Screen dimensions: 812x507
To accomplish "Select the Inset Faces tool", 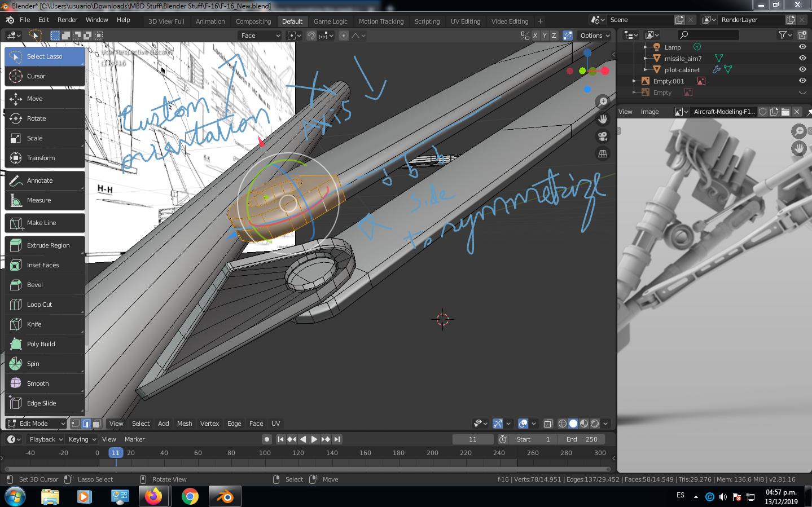I will coord(45,265).
